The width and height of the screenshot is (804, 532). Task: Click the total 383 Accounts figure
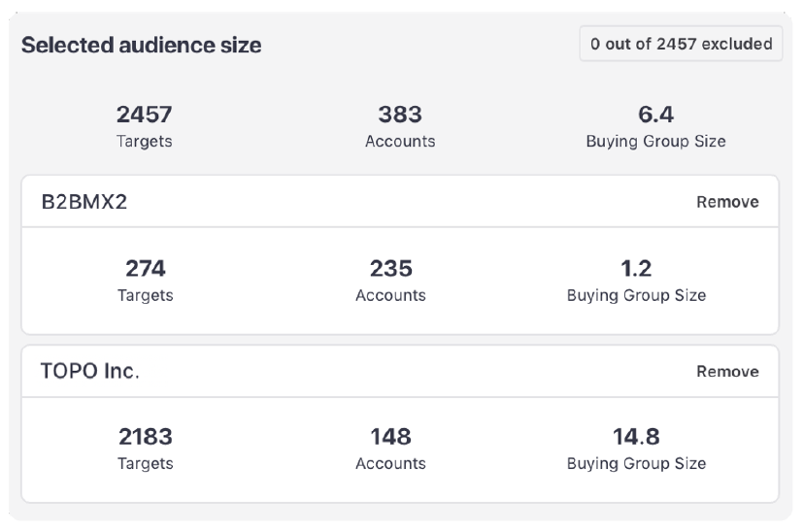click(x=400, y=115)
